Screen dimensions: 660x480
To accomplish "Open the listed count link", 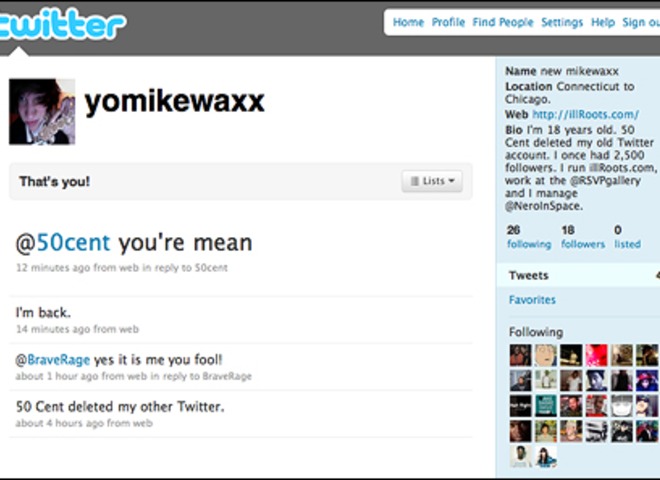I will click(x=627, y=237).
